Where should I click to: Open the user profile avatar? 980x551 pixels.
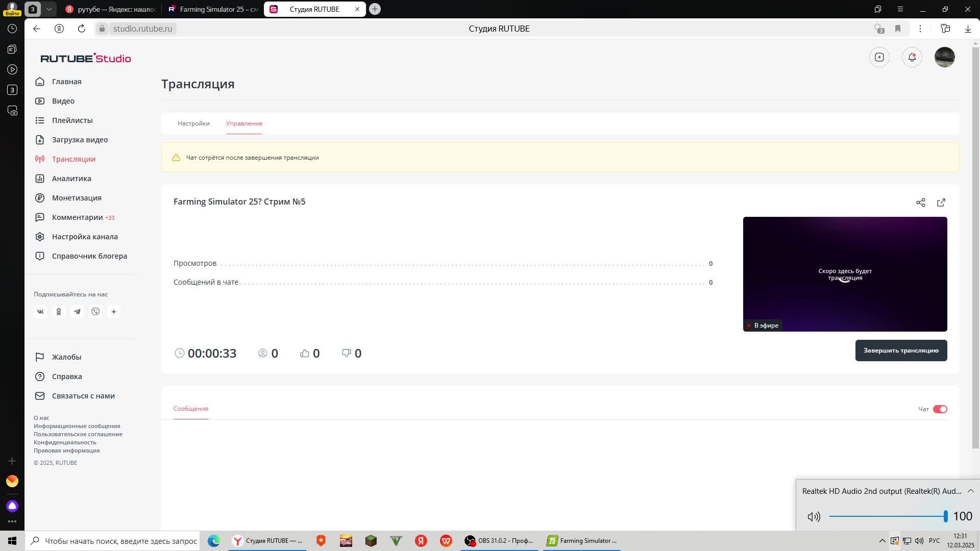(x=944, y=57)
